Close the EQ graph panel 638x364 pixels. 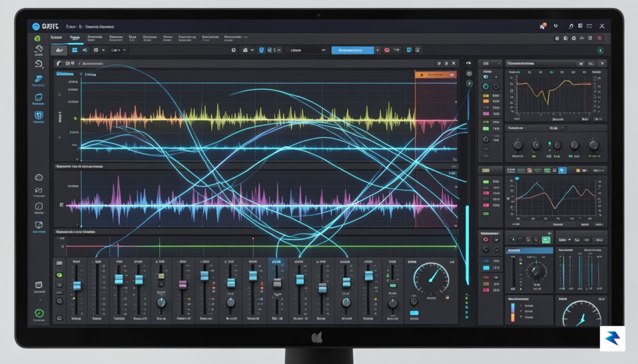tap(602, 63)
